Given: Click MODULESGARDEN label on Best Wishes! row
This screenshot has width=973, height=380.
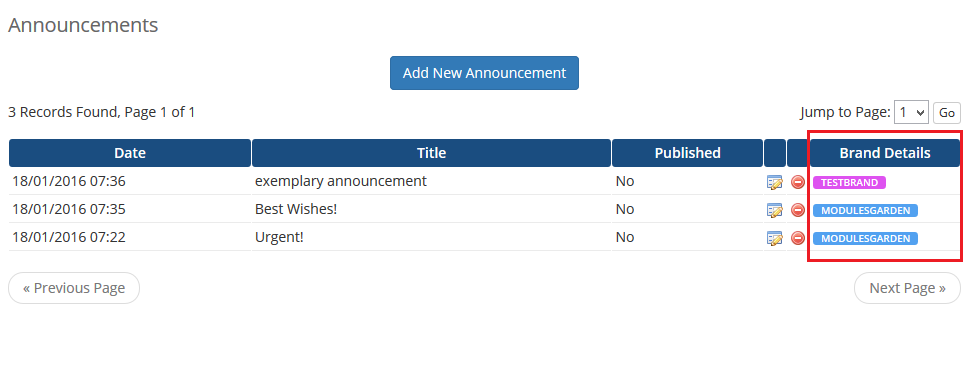Looking at the screenshot, I should 865,210.
